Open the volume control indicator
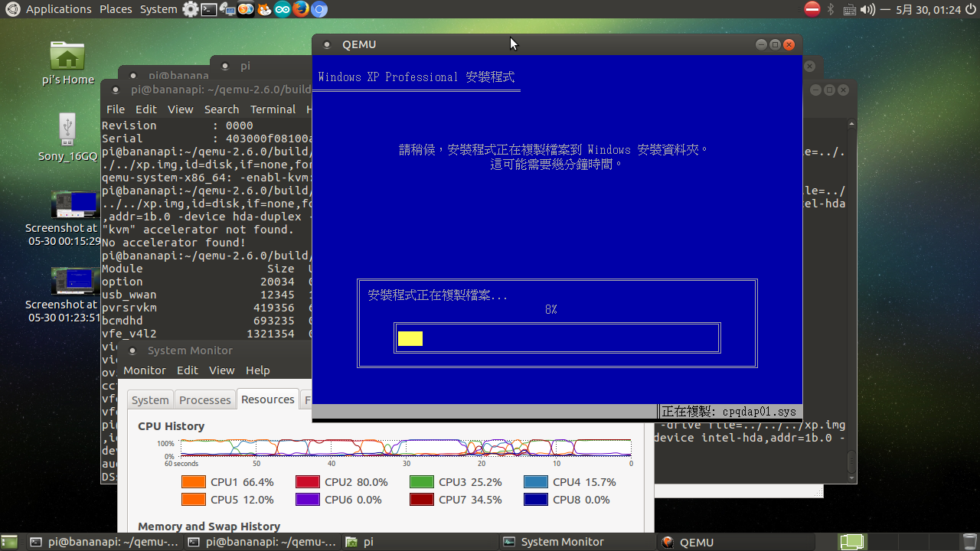Screen dimensions: 980x551 tap(867, 9)
